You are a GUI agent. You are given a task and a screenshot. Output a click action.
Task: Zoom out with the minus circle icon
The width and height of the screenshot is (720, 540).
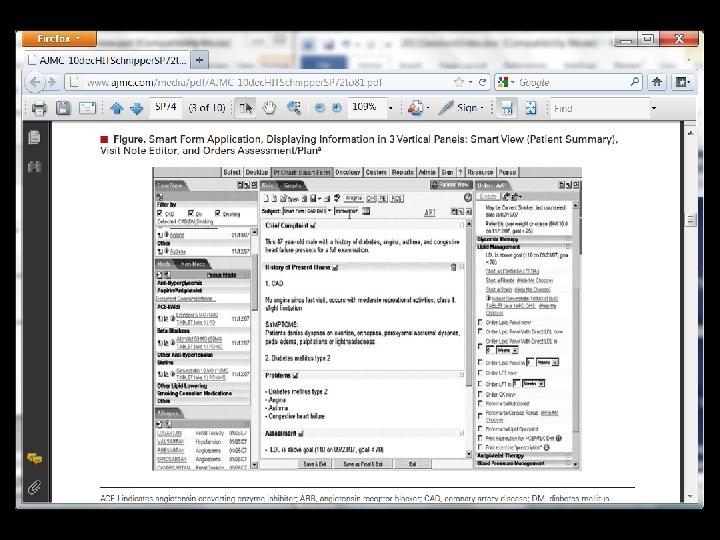[x=320, y=108]
